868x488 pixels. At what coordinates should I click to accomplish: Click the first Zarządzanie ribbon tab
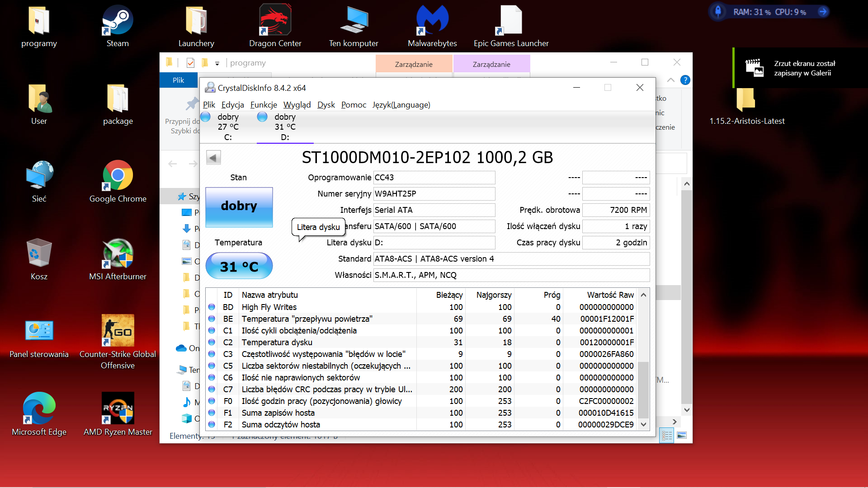point(414,64)
